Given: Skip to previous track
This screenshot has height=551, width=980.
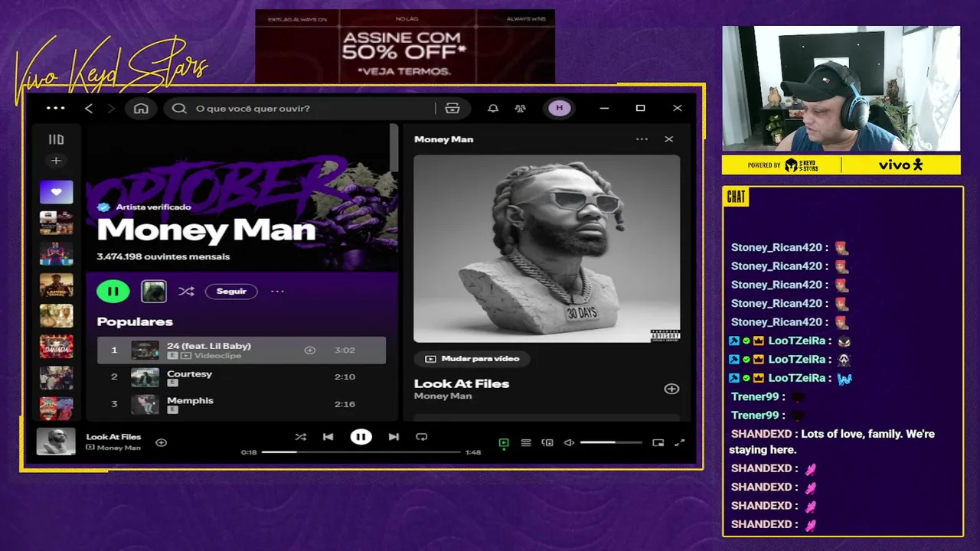Looking at the screenshot, I should click(328, 437).
